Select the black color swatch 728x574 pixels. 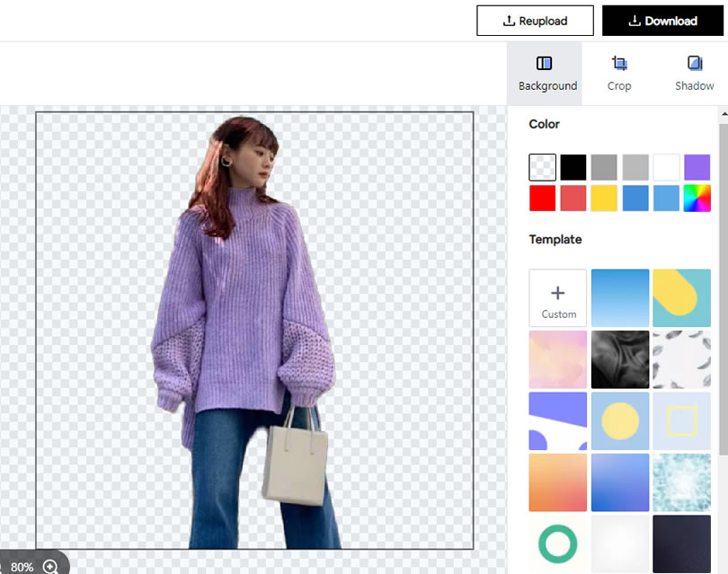pyautogui.click(x=573, y=167)
